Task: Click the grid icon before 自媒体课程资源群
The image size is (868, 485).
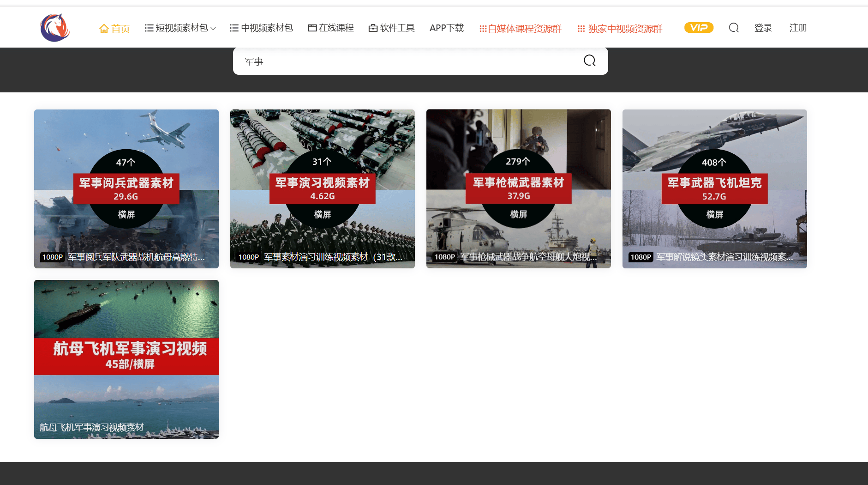Action: pos(483,29)
